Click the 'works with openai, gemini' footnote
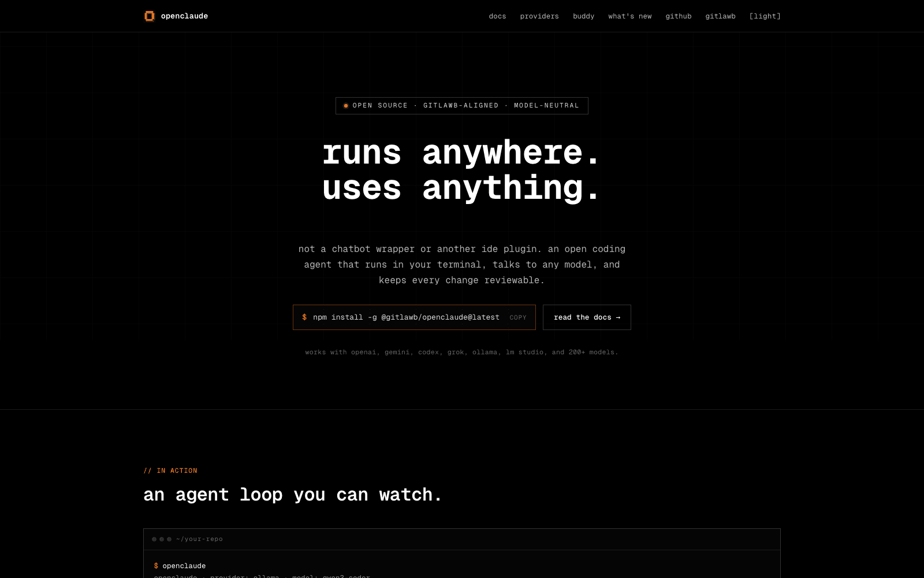 (x=461, y=352)
